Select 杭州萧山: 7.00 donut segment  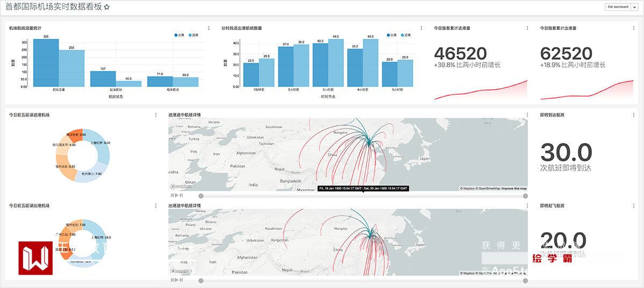pos(91,174)
